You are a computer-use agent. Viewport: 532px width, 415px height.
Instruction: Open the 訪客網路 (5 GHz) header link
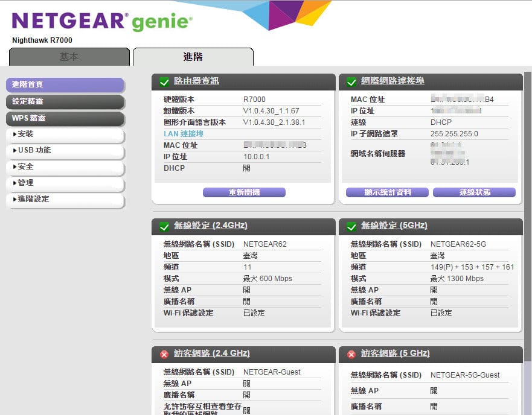(x=396, y=353)
